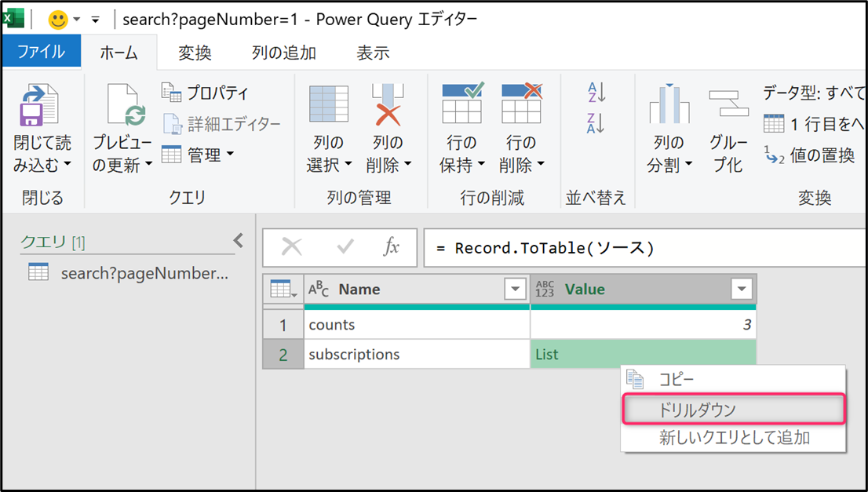Click the 'counts' cell
This screenshot has width=868, height=492.
point(417,324)
